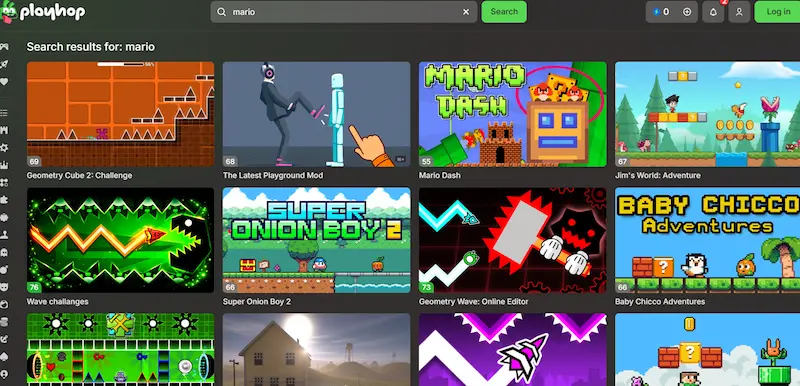The width and height of the screenshot is (800, 386).
Task: Click Geometry Wave: Online Editor title
Action: (x=473, y=301)
